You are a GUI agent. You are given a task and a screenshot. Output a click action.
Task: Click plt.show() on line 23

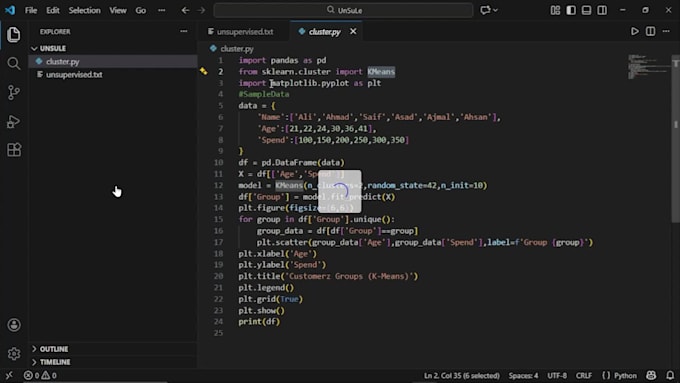click(262, 311)
